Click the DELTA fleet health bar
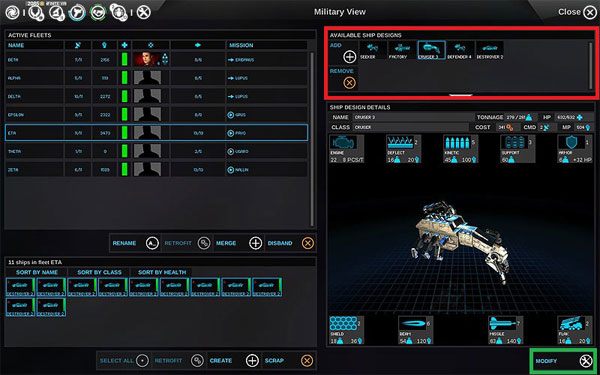 (124, 96)
